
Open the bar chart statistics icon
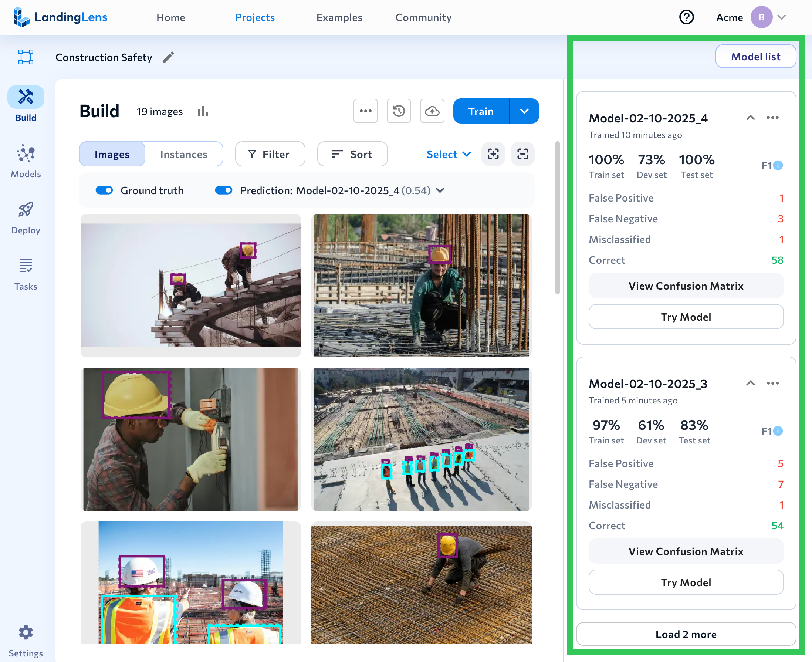pos(203,111)
